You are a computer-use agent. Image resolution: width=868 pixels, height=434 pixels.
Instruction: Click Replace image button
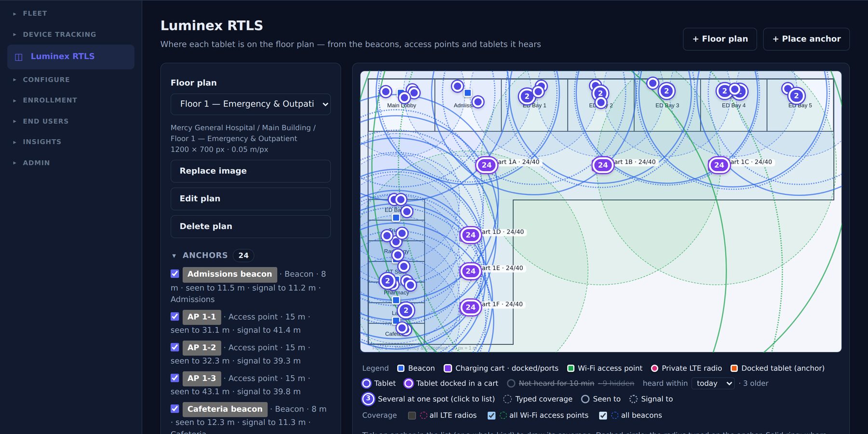tap(251, 171)
